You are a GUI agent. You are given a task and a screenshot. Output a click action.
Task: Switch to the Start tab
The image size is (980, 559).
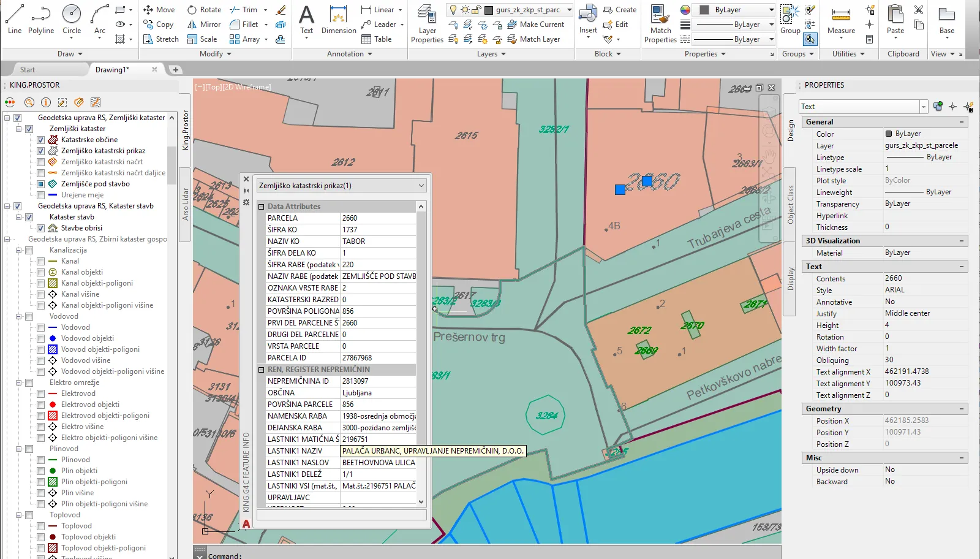tap(28, 70)
